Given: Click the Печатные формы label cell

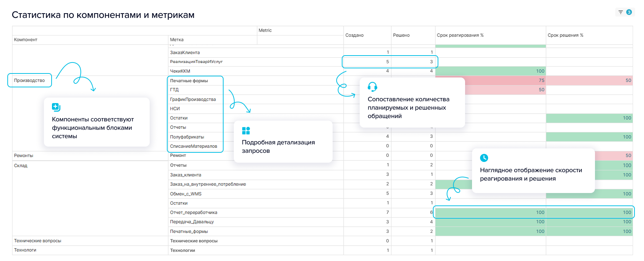Looking at the screenshot, I should click(x=189, y=81).
